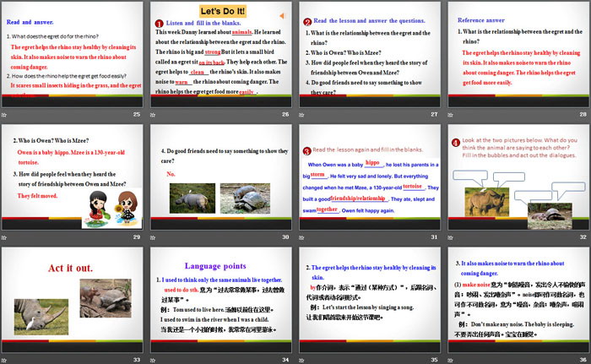
Task: Click the animation star under slide 29
Action: tap(3, 237)
